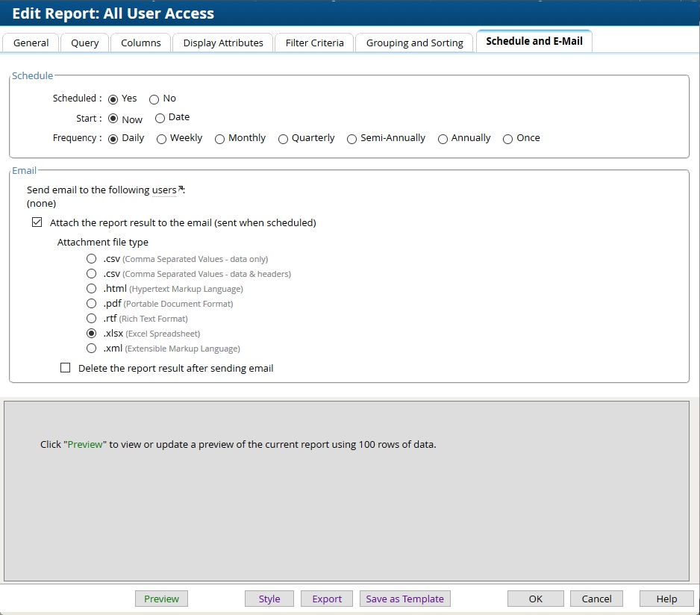Image resolution: width=700 pixels, height=615 pixels.
Task: Select .csv data only file type
Action: click(x=91, y=258)
